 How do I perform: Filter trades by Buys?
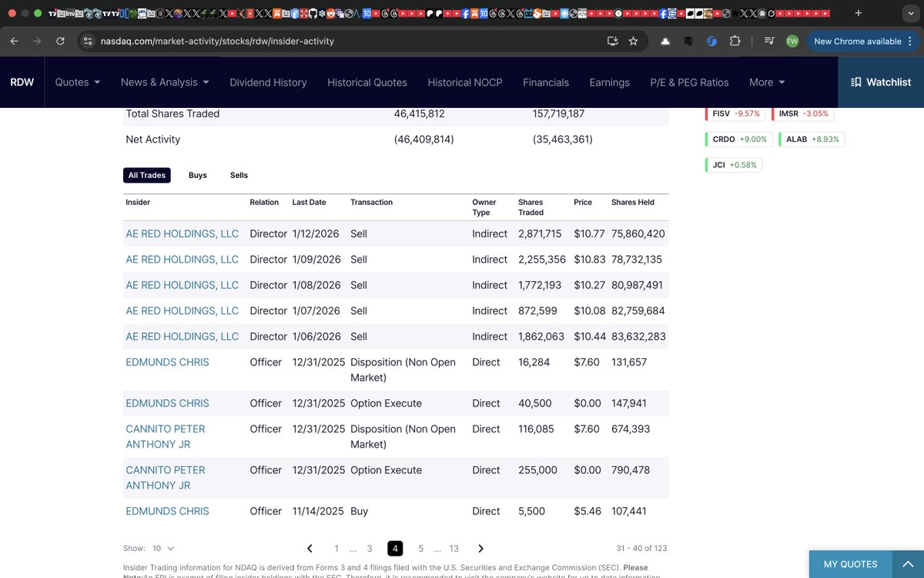(198, 175)
